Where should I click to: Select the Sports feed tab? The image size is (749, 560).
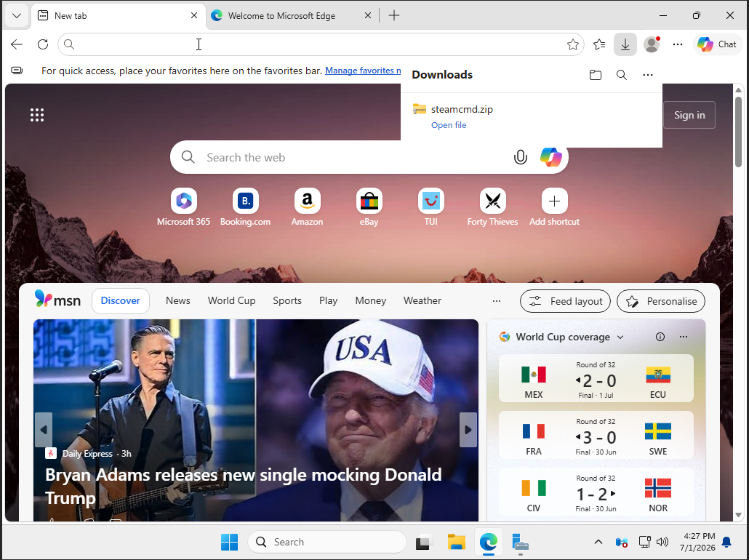point(287,300)
